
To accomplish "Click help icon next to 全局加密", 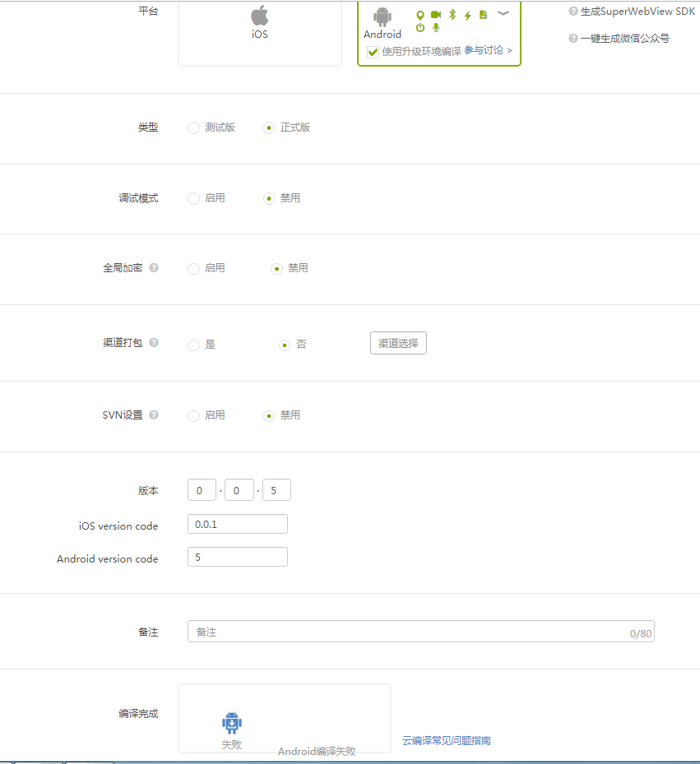I will [154, 268].
